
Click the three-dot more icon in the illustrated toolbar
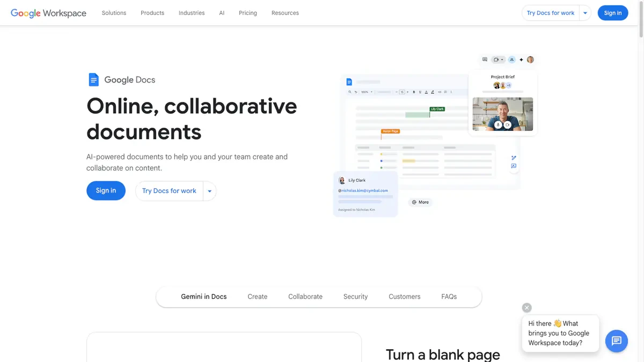point(451,92)
